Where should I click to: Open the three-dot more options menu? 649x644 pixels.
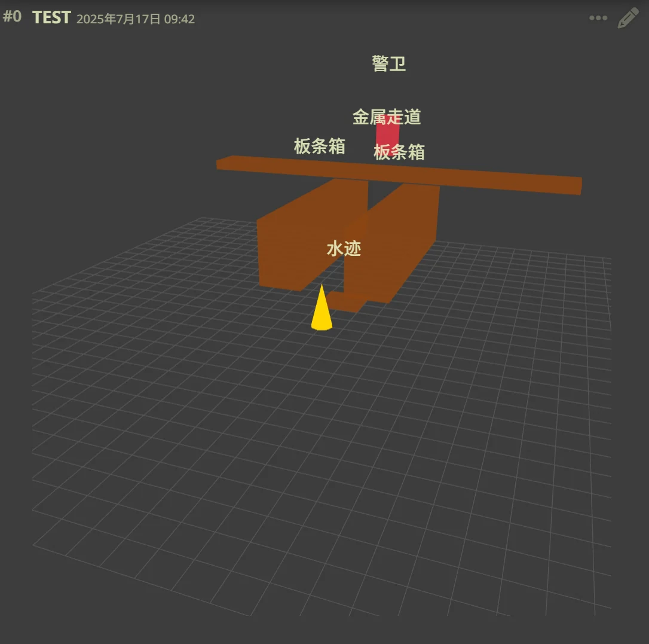coord(598,18)
